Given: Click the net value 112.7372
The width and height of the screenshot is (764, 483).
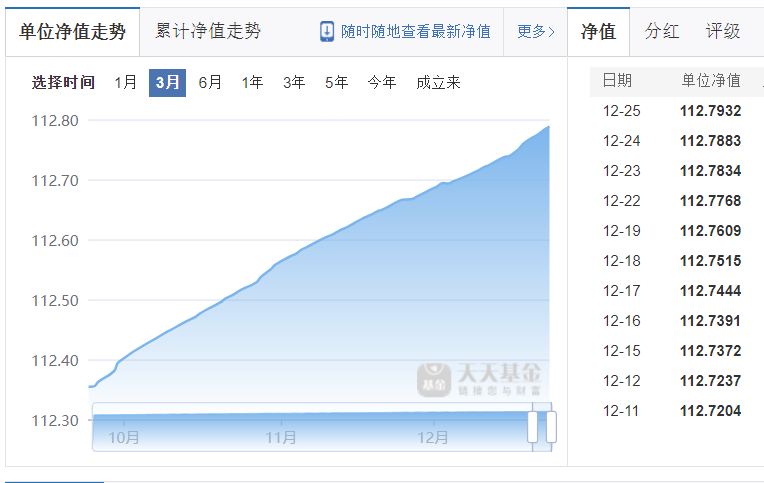Looking at the screenshot, I should [x=710, y=351].
